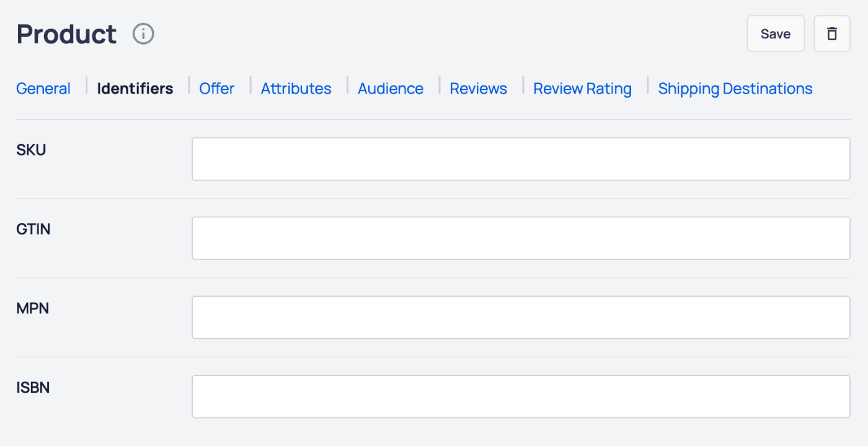The width and height of the screenshot is (868, 446).
Task: Click the Product page heading
Action: pyautogui.click(x=66, y=34)
